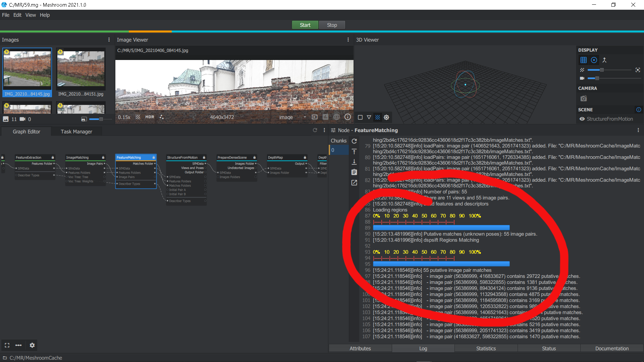The image size is (644, 362).
Task: Open the Documentation tab
Action: coord(612,349)
